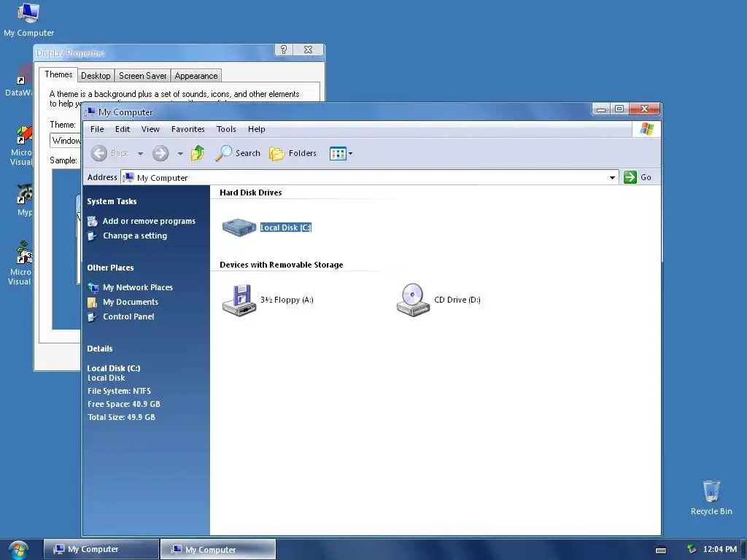Click the Windows flag logo in the menu bar
The width and height of the screenshot is (747, 560).
coord(647,129)
